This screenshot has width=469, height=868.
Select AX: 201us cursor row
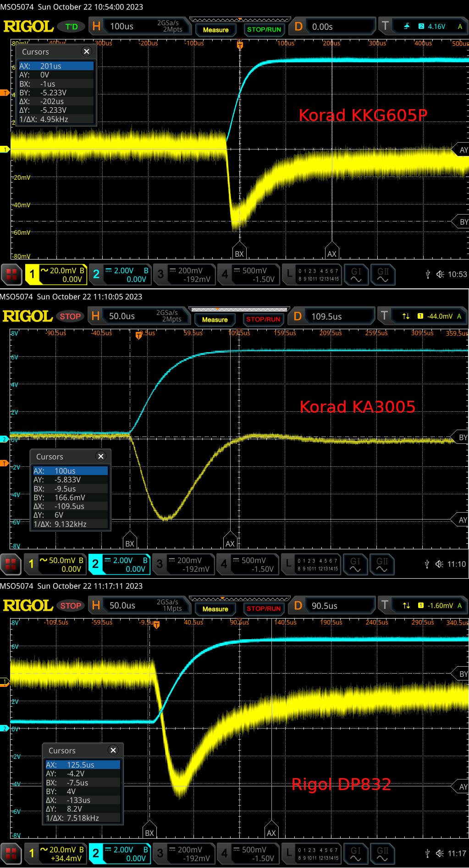click(56, 66)
